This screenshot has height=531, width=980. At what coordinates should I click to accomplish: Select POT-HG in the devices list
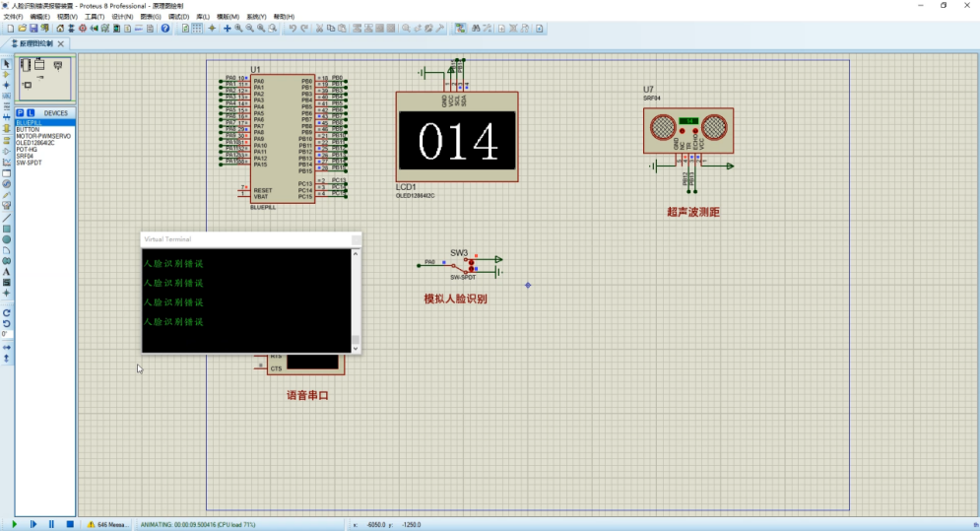pos(45,150)
